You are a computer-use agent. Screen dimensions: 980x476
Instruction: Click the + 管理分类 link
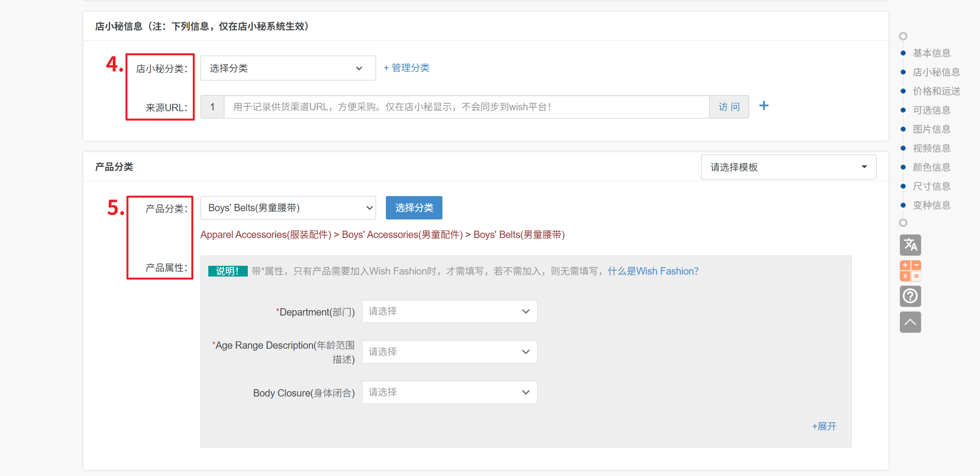[x=406, y=68]
